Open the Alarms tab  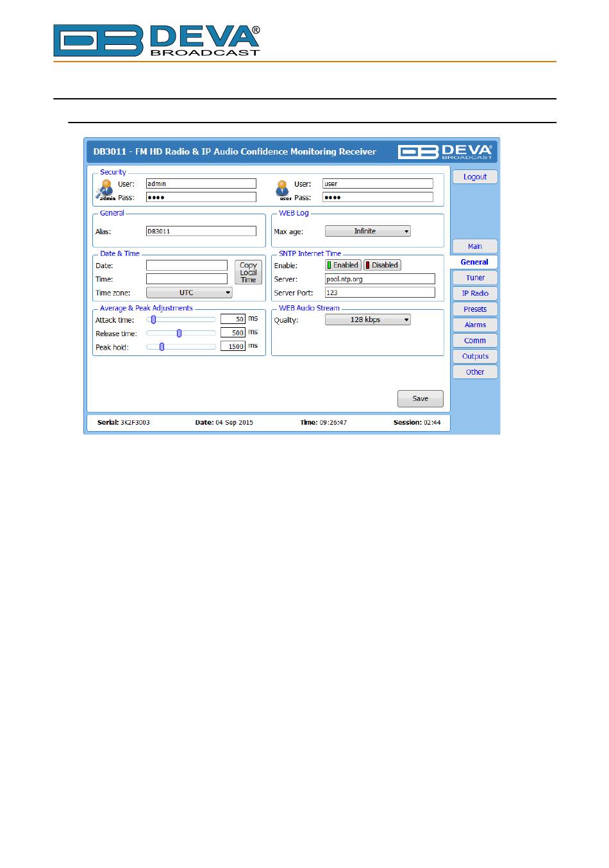(475, 325)
